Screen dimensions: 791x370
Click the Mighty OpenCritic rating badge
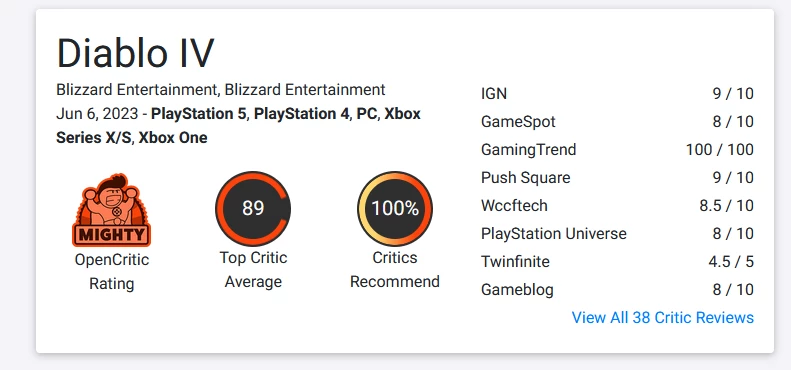[111, 210]
